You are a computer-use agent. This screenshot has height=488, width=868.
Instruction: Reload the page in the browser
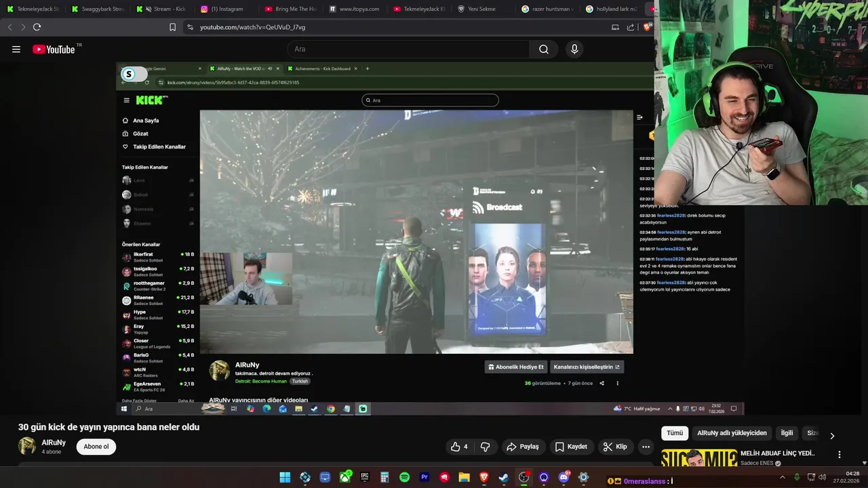[x=37, y=27]
